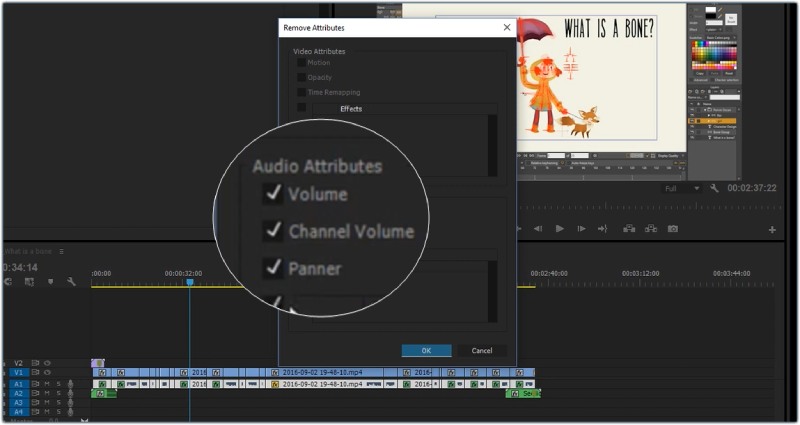The height and width of the screenshot is (425, 800).
Task: Toggle the Linked Selection icon in timeline
Action: 29,282
